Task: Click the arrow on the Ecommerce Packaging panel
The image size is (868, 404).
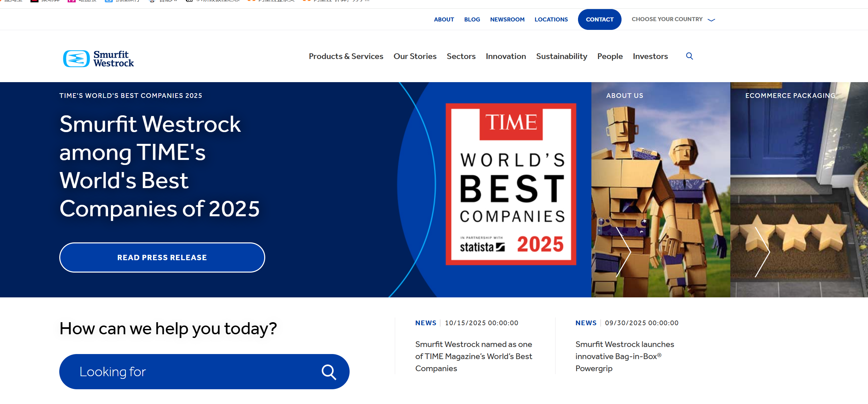Action: [x=762, y=252]
